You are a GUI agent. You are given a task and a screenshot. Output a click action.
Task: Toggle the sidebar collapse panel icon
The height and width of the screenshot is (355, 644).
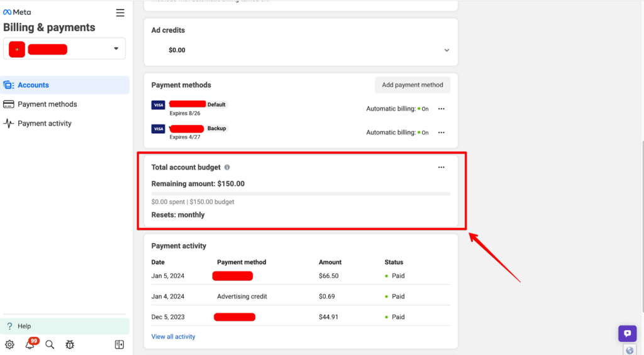[119, 344]
